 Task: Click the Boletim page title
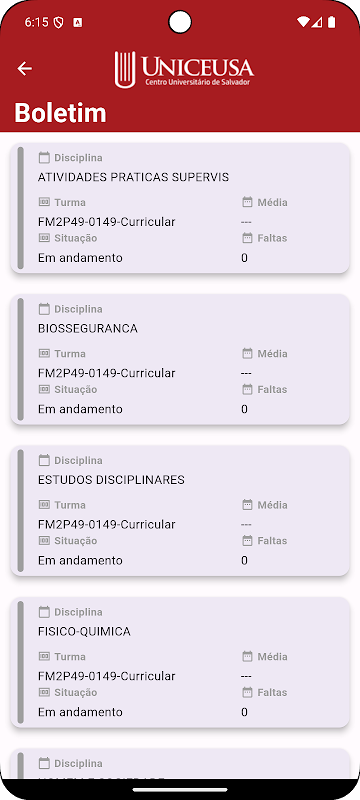click(60, 113)
